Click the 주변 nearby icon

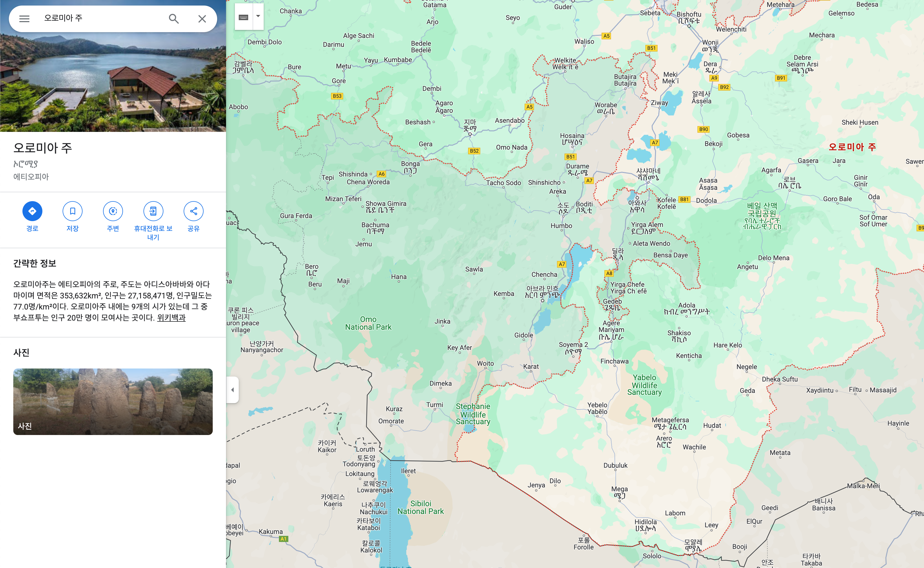(x=113, y=211)
